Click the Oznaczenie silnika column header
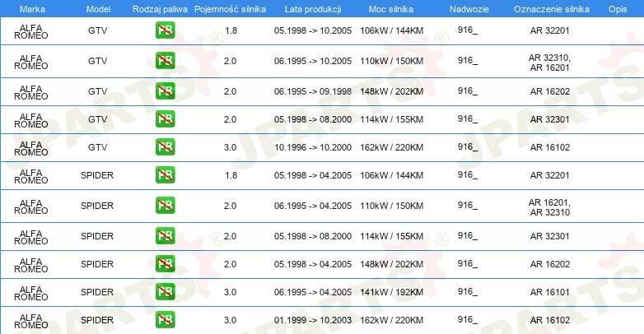Screen dimensions: 644x334 click(x=552, y=9)
